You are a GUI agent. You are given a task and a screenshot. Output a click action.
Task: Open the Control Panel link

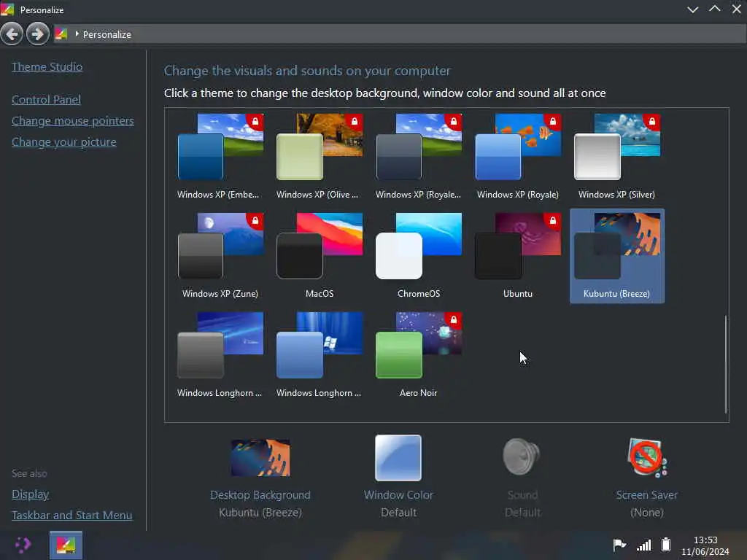[46, 99]
